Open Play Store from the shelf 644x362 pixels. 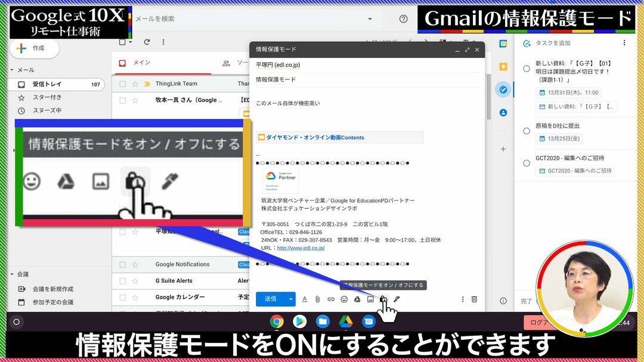(300, 321)
